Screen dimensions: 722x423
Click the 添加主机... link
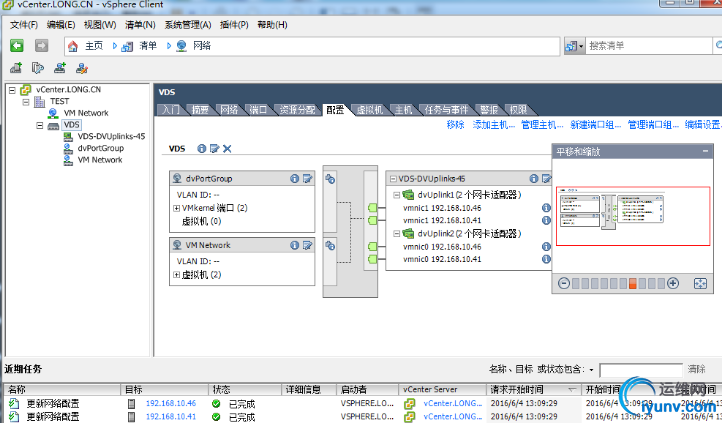coord(494,125)
